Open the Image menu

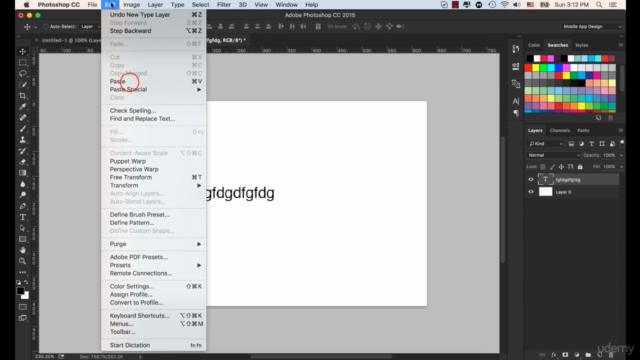[131, 4]
